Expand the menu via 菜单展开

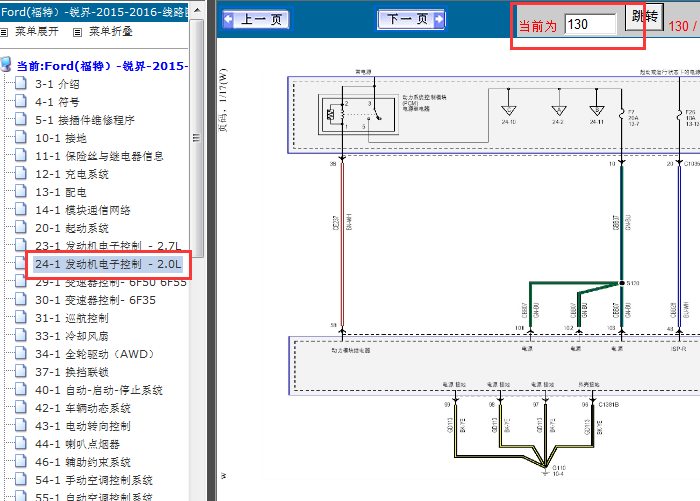[37, 31]
